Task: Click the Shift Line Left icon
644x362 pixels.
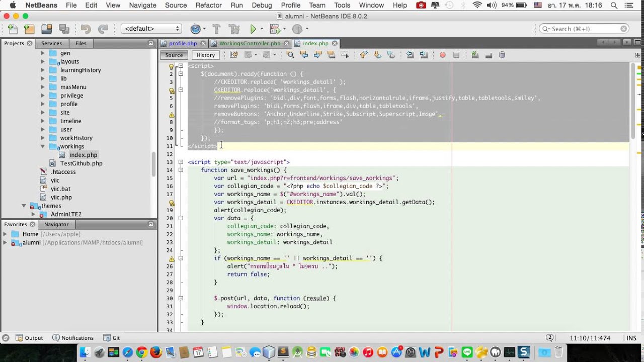Action: 410,55
